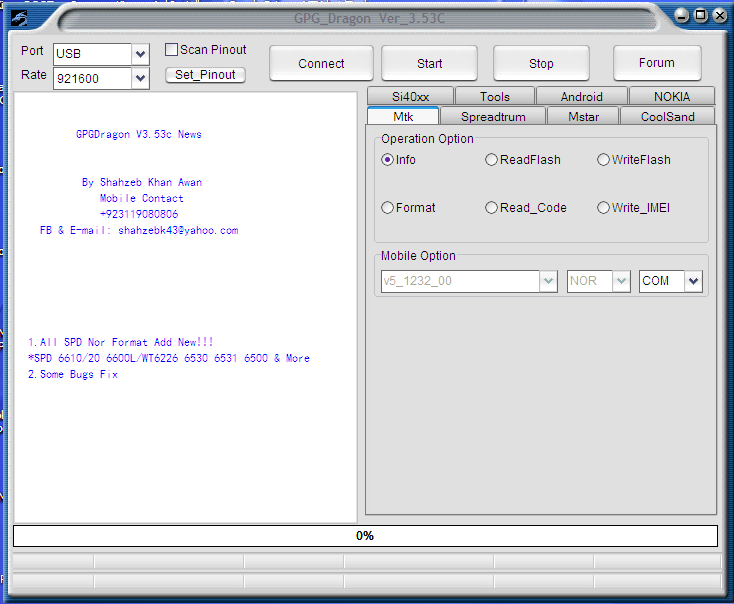
Task: Switch to the CoolSand tab
Action: tap(668, 116)
